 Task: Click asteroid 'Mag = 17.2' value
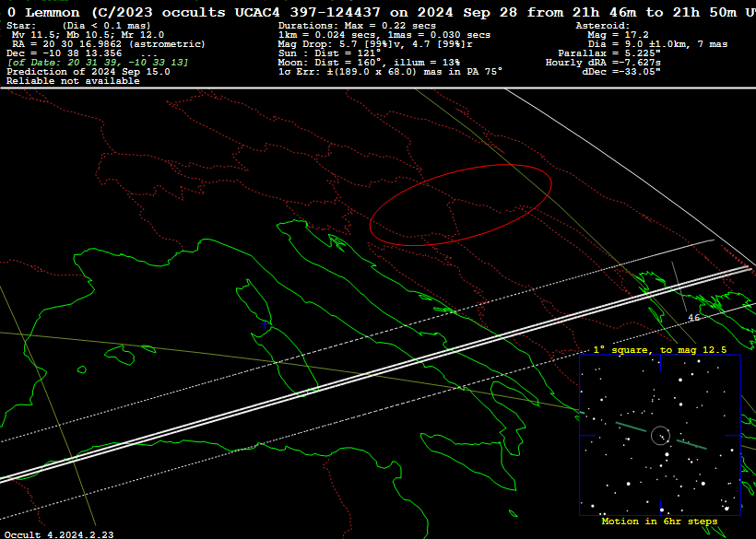pos(618,35)
